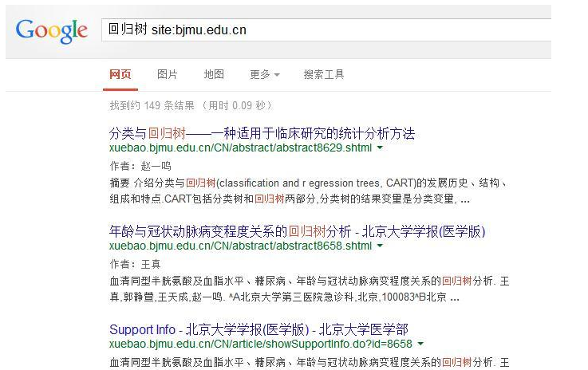Screen dimensions: 588x370
Task: Open 搜索工具 options
Action: pos(324,74)
